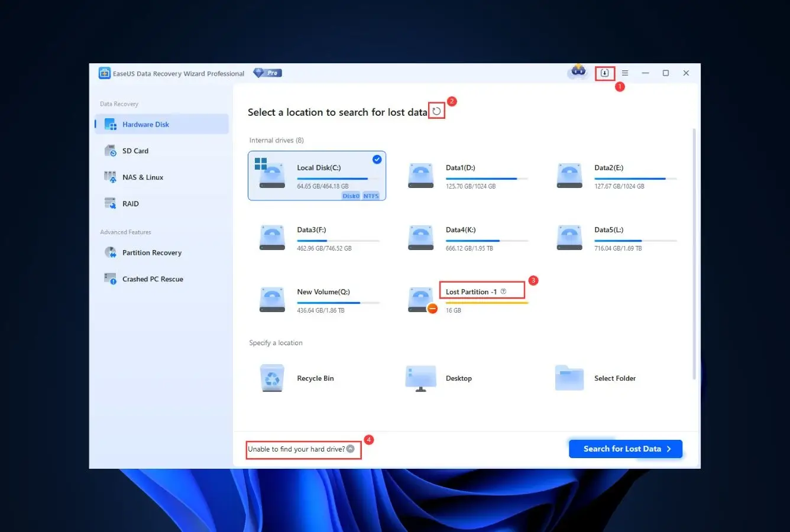Screen dimensions: 790x532
Task: Click the import scan session icon
Action: coord(604,73)
